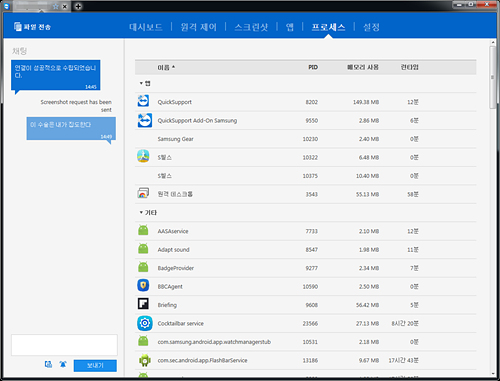Select the BBCAgent process name
The height and width of the screenshot is (381, 500).
coord(170,287)
